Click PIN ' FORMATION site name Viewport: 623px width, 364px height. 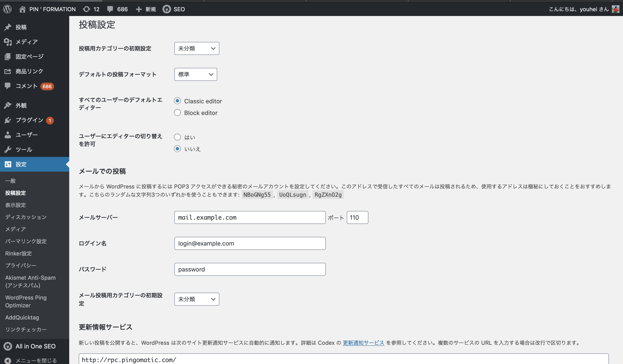click(52, 9)
